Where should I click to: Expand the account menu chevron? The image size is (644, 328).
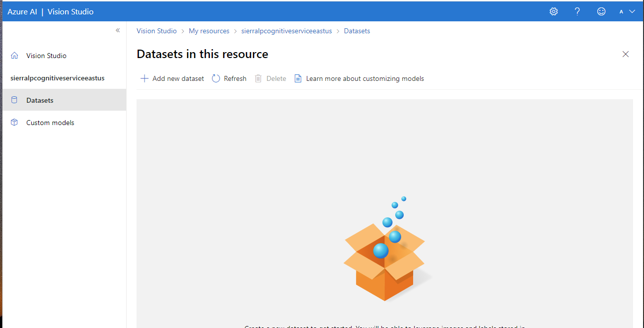tap(632, 11)
